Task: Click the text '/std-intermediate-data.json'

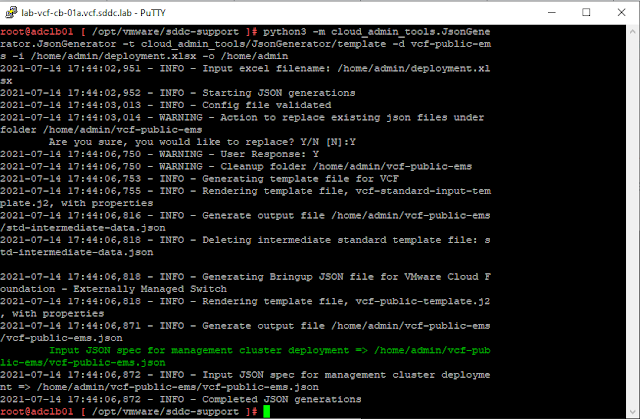Action: click(x=83, y=227)
